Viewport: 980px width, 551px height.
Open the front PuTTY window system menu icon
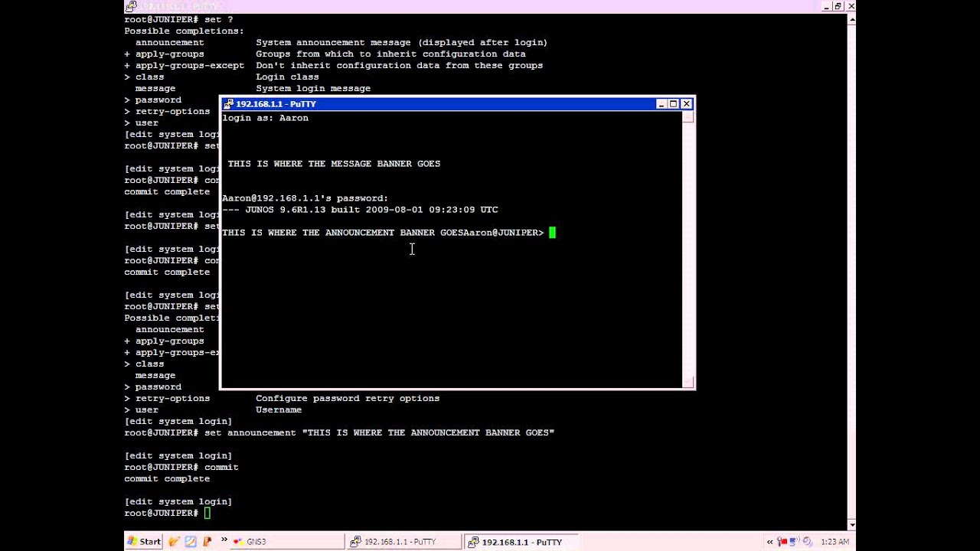tap(228, 104)
